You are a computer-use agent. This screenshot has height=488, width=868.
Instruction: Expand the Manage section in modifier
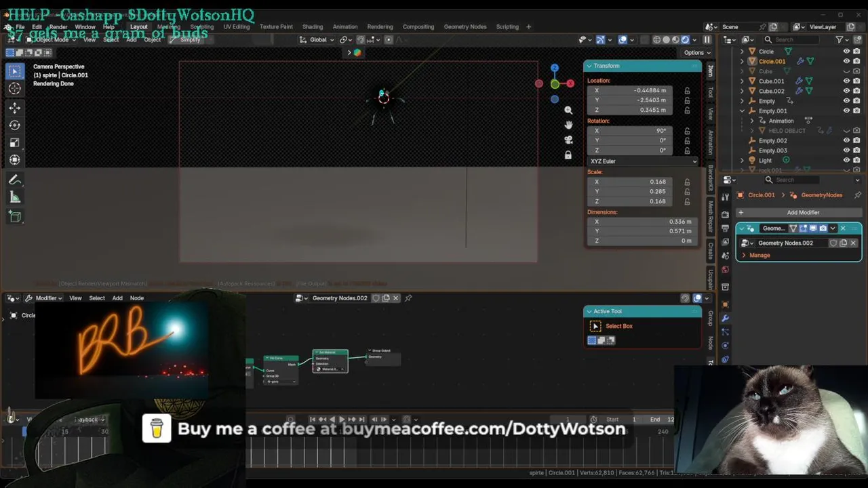click(x=759, y=256)
